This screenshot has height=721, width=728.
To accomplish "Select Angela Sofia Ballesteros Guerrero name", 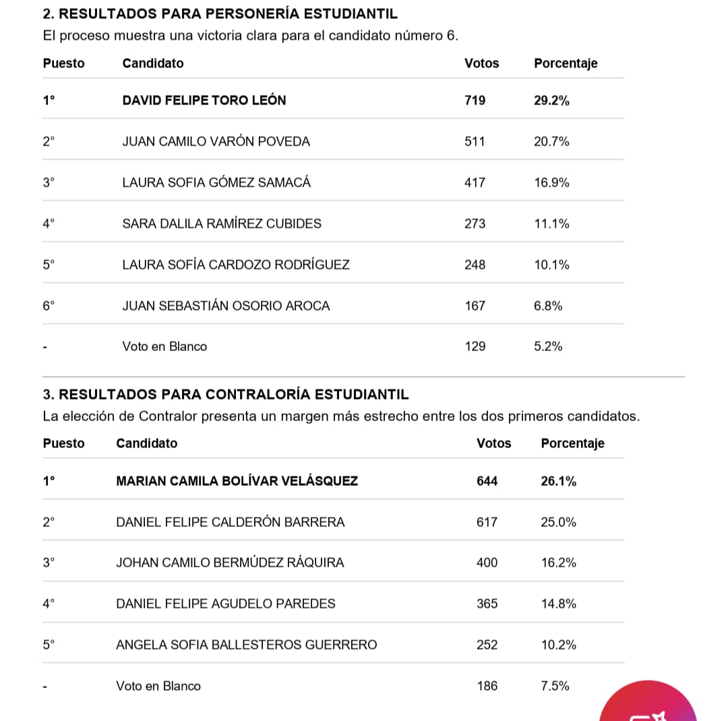I will click(246, 645).
